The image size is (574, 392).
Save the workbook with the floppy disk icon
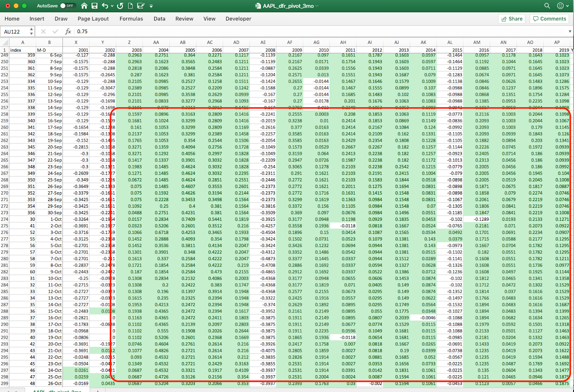coord(95,6)
